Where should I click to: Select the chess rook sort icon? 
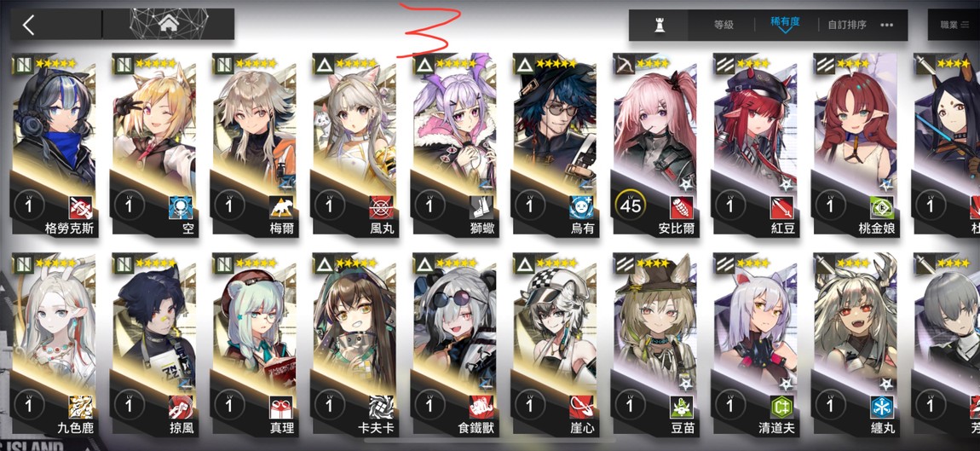click(x=658, y=25)
